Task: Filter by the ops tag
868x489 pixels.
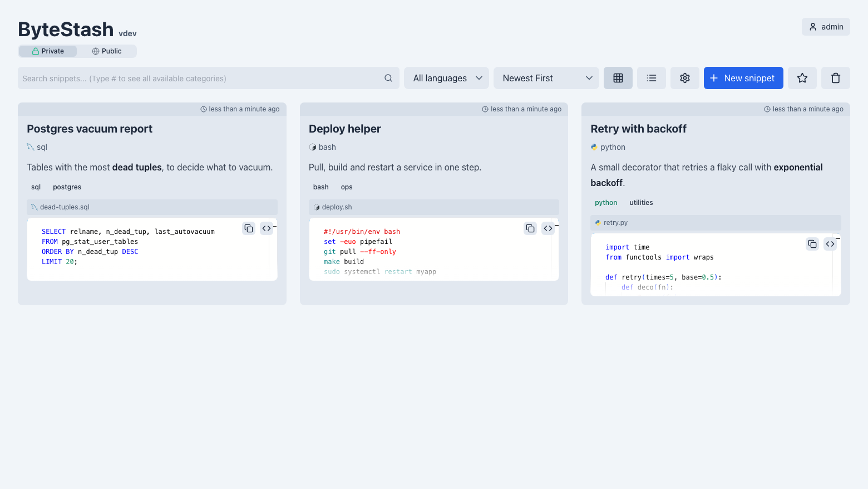Action: coord(347,187)
